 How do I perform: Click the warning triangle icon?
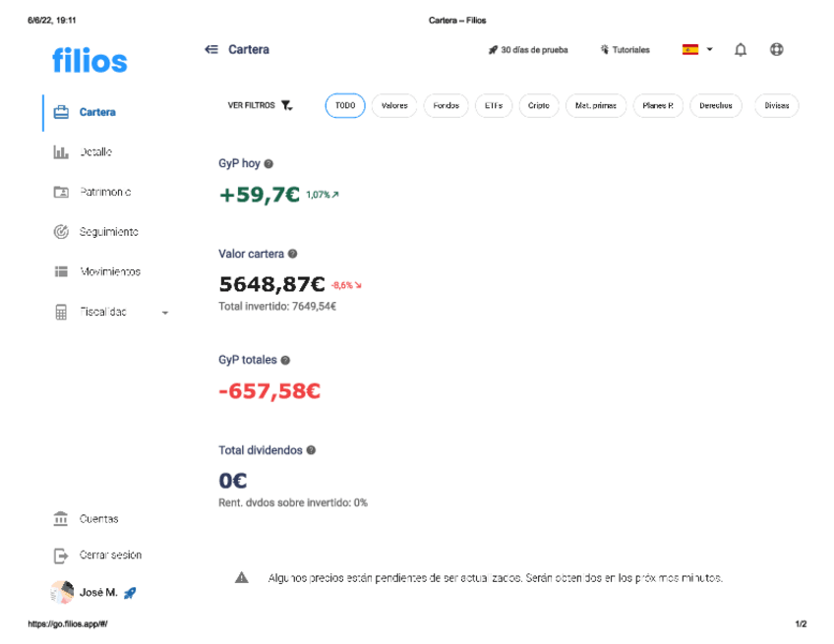(x=242, y=577)
